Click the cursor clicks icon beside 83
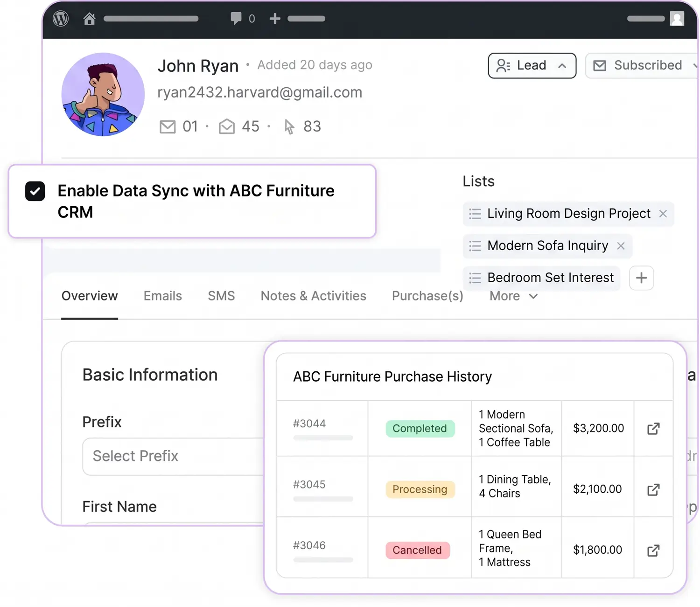The height and width of the screenshot is (607, 700). [x=289, y=126]
